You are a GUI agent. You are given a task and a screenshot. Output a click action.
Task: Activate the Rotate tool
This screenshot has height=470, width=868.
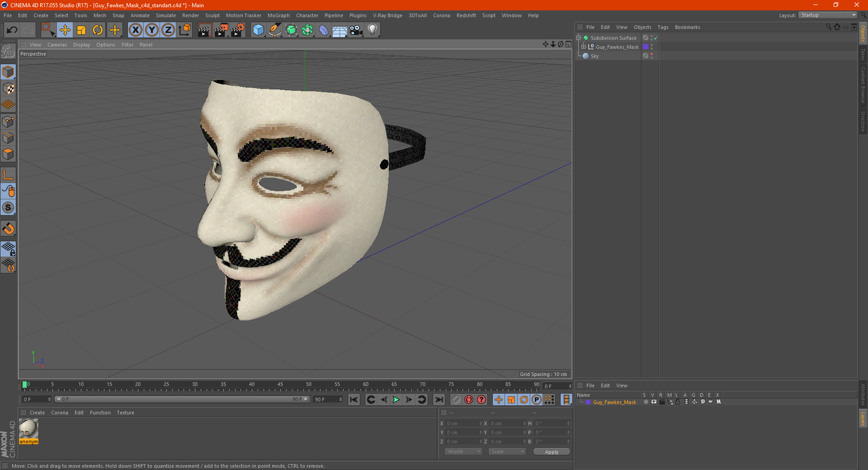98,30
